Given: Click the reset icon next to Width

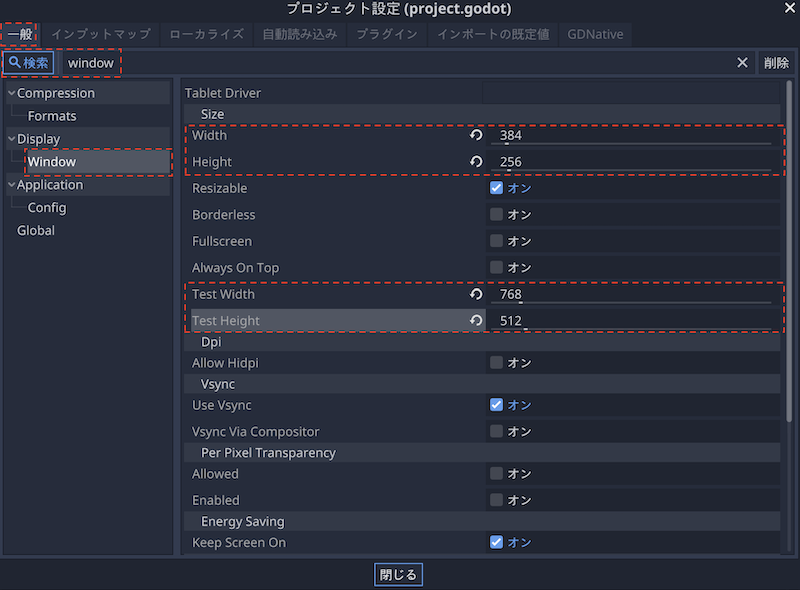Looking at the screenshot, I should click(x=476, y=135).
